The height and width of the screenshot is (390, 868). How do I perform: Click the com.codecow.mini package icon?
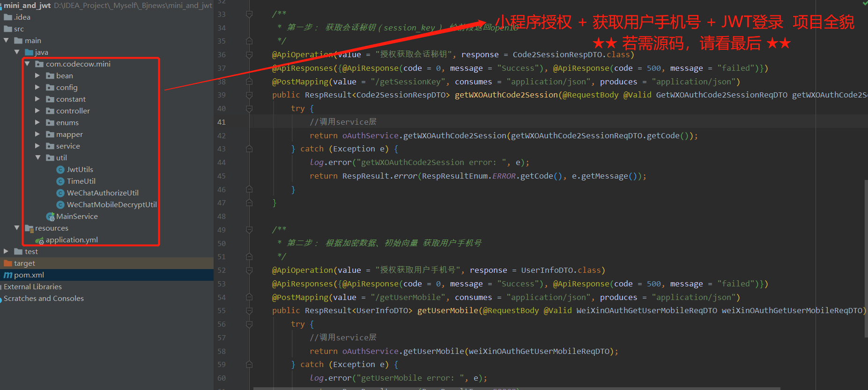[x=39, y=64]
